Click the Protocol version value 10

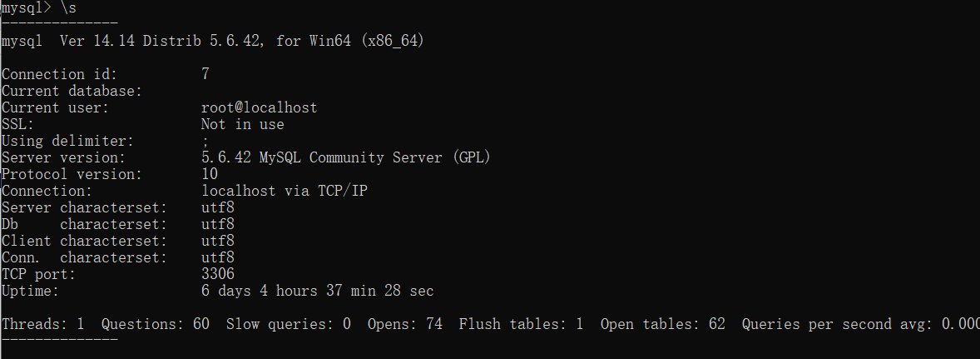tap(210, 174)
